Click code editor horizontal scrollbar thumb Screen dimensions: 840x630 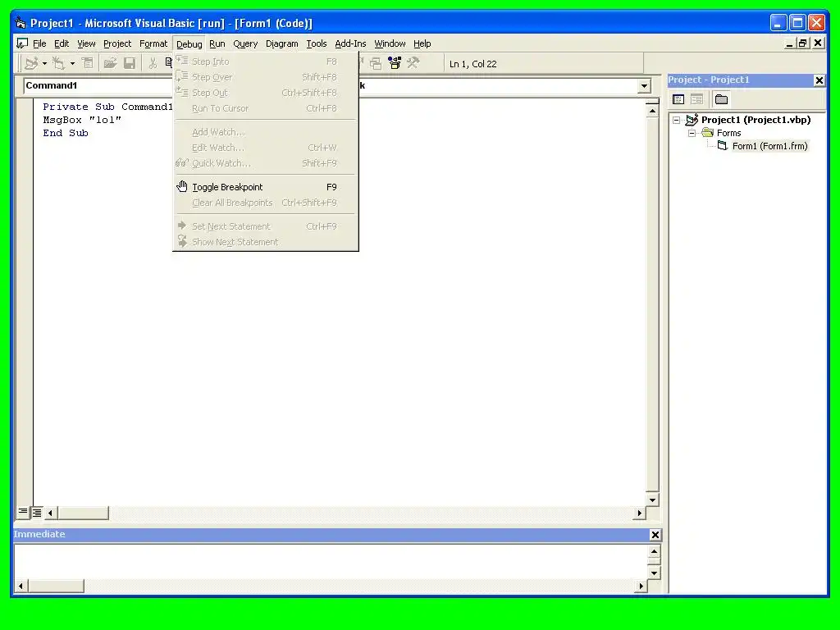(x=83, y=513)
